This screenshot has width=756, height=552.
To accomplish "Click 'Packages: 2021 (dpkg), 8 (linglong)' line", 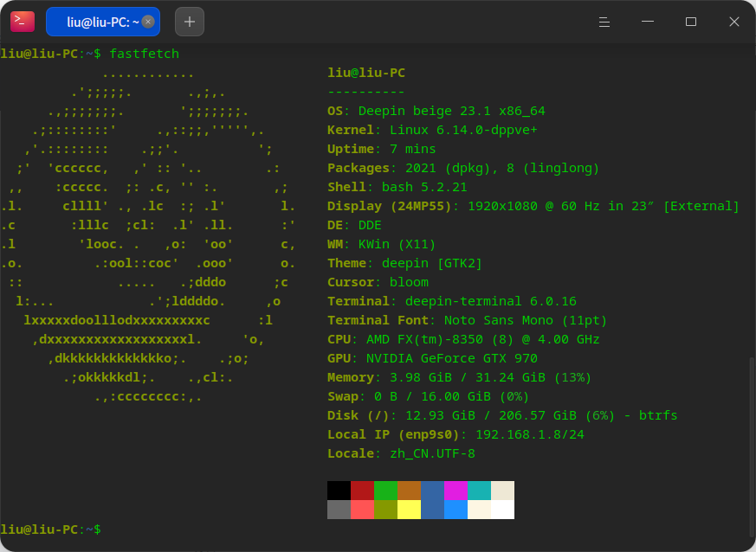I will [463, 168].
